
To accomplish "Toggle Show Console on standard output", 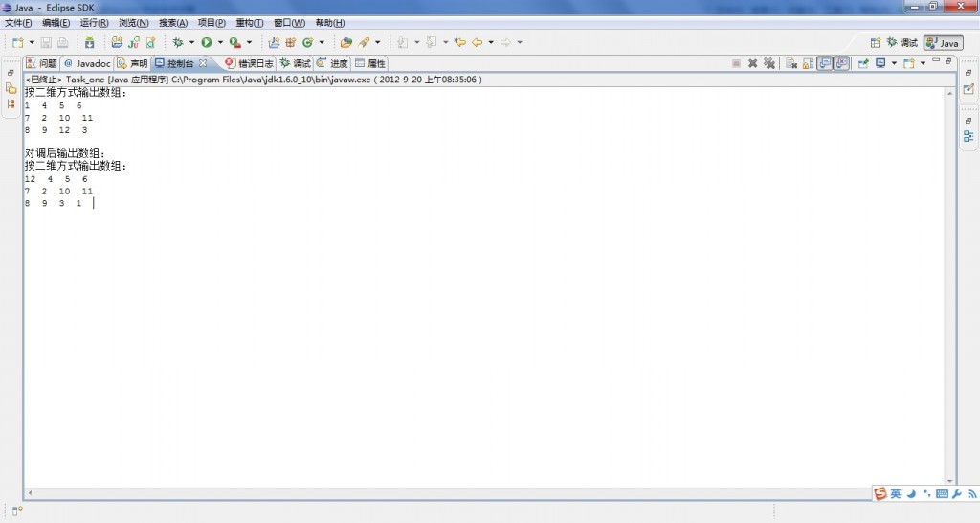I will pyautogui.click(x=825, y=63).
